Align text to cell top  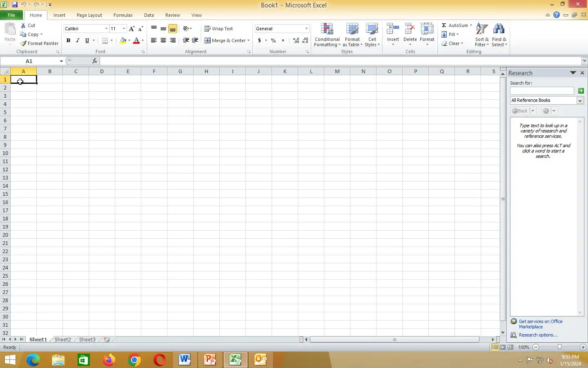(154, 29)
